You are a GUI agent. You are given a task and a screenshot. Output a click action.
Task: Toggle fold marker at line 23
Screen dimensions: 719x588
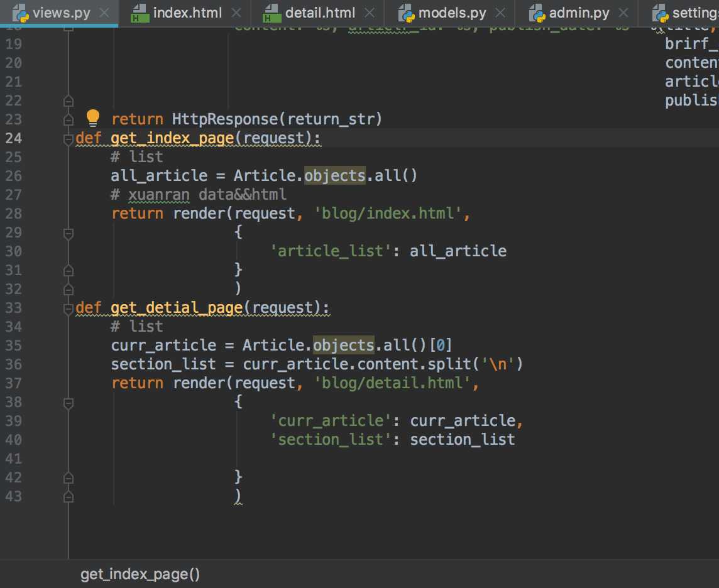[69, 119]
